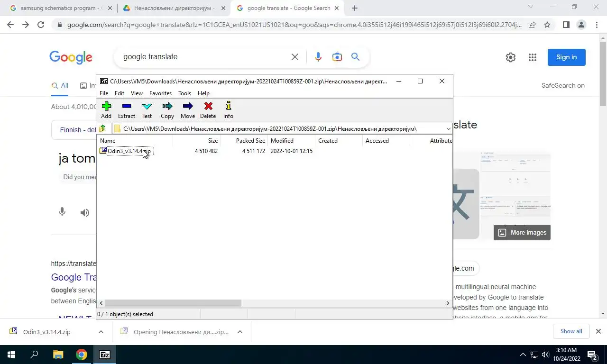Screen dimensions: 607x364
Task: Click the Chrome back arrow
Action: 10,25
